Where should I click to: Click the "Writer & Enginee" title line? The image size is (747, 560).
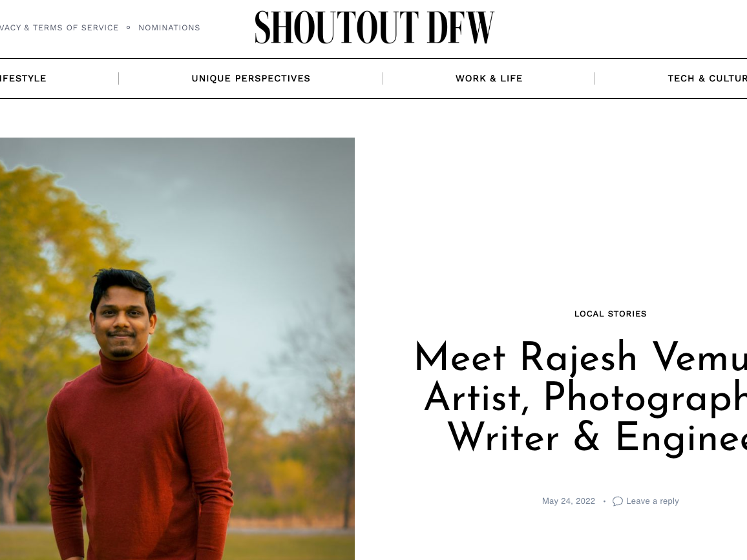click(597, 438)
